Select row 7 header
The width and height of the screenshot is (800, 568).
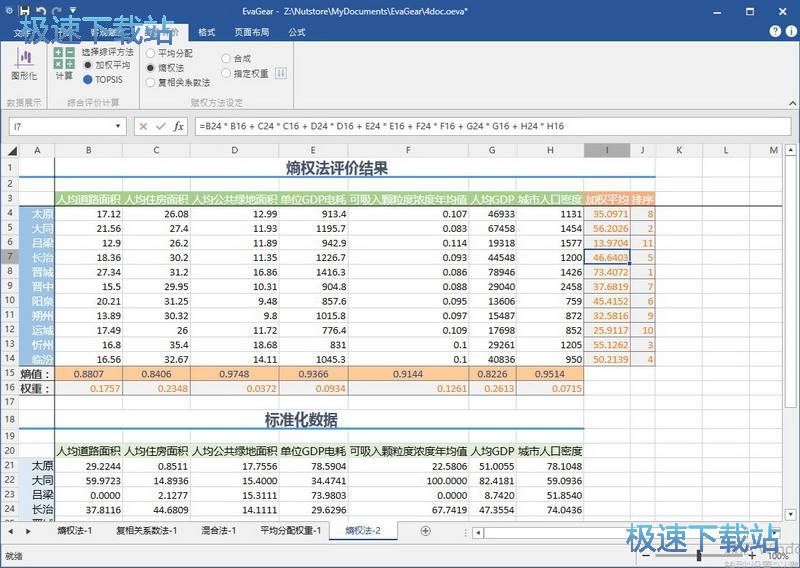coord(10,256)
